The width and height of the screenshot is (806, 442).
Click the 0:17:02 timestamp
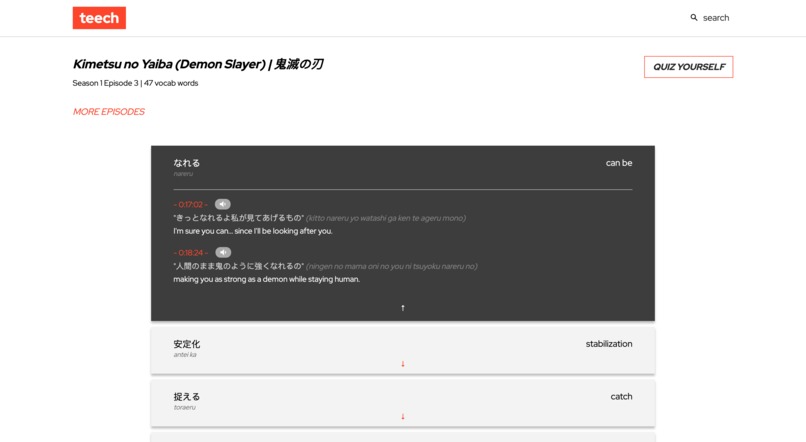191,205
